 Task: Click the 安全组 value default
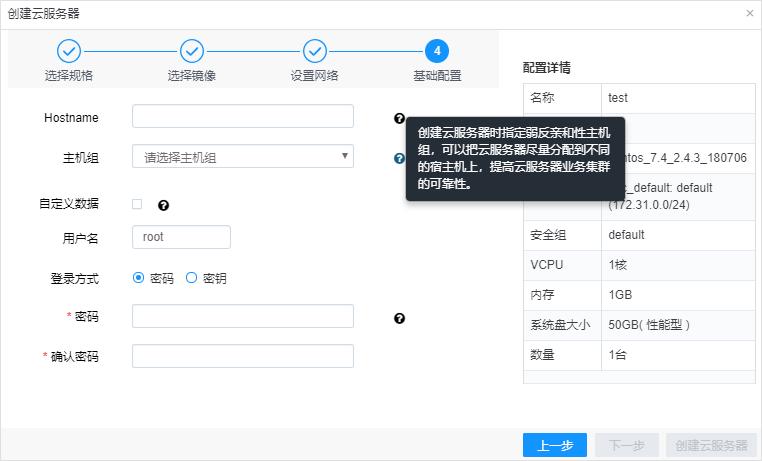[x=626, y=235]
